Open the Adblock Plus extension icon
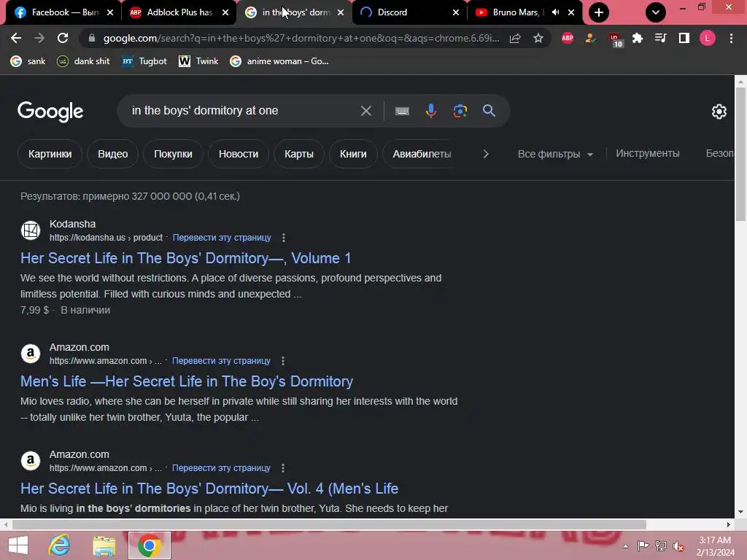This screenshot has height=560, width=747. [x=568, y=38]
